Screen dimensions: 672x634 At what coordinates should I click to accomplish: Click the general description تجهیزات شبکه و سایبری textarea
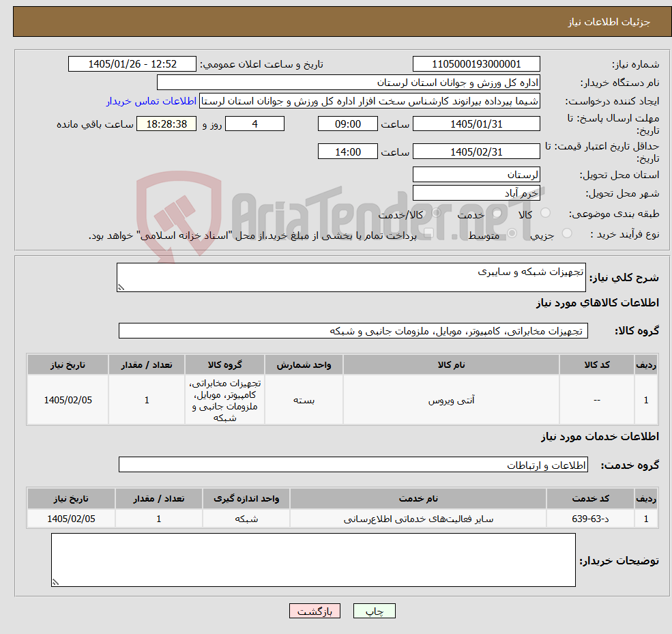click(351, 277)
